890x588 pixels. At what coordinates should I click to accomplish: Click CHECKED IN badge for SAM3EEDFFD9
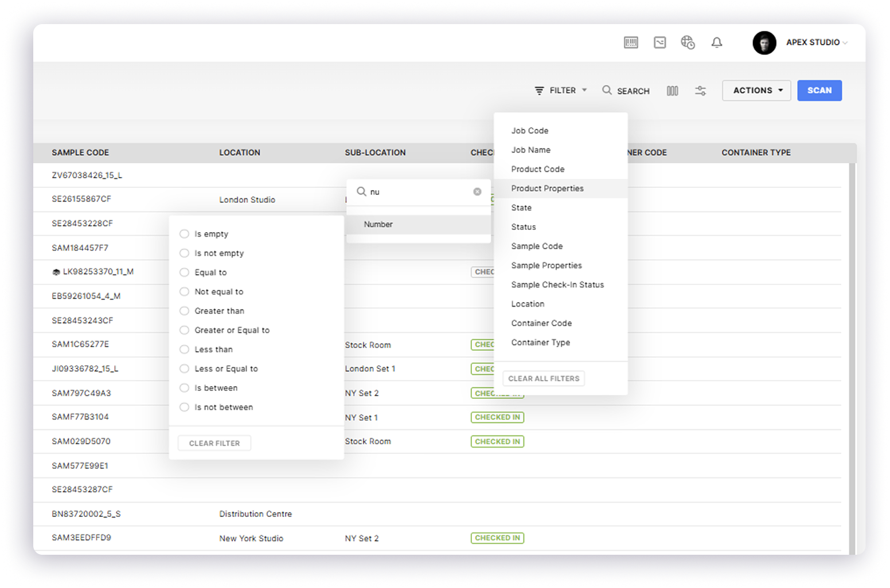click(497, 538)
